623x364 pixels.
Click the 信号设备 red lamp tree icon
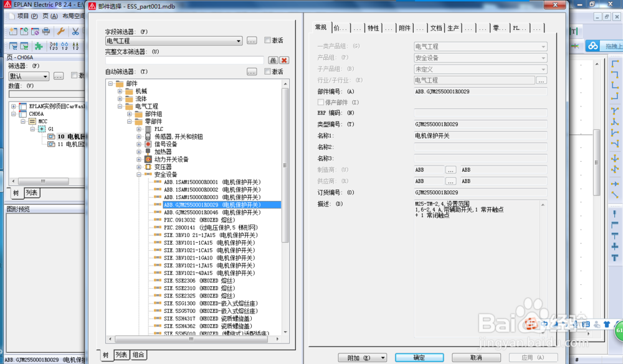tap(148, 144)
